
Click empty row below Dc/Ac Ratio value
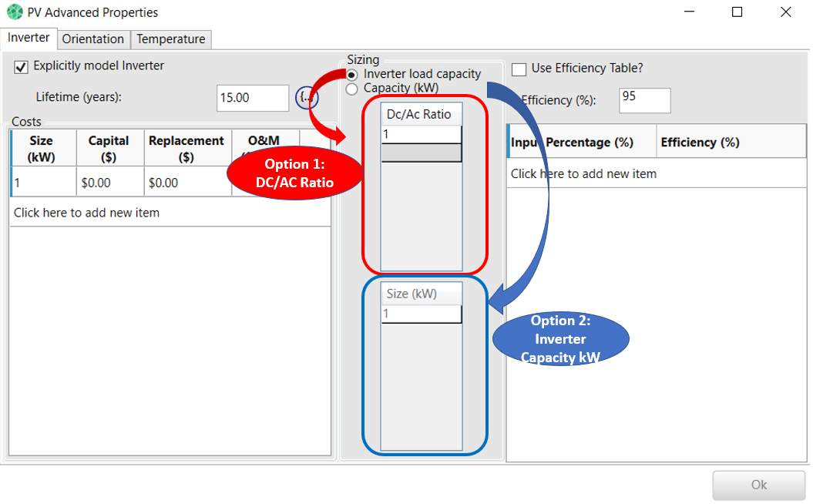click(421, 153)
